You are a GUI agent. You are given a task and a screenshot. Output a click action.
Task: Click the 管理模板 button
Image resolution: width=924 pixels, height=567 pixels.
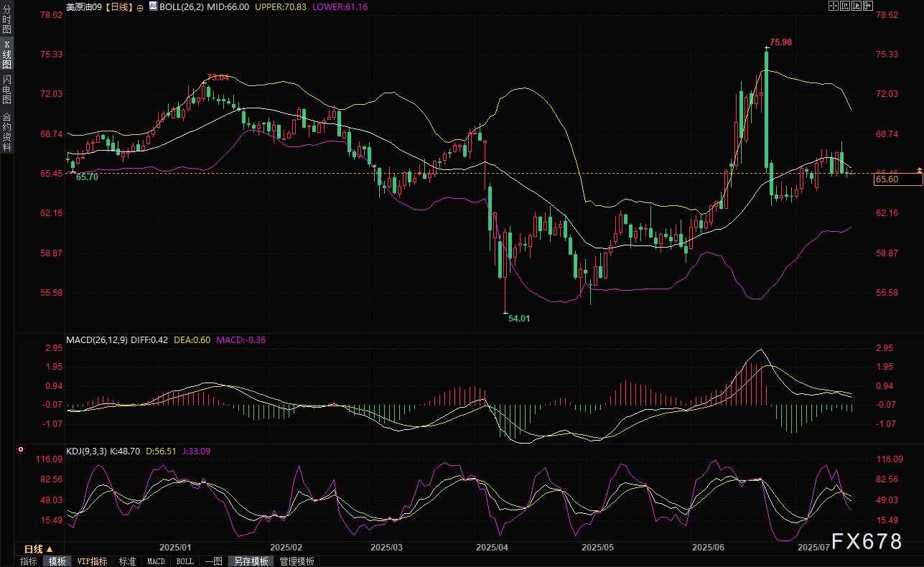297,561
